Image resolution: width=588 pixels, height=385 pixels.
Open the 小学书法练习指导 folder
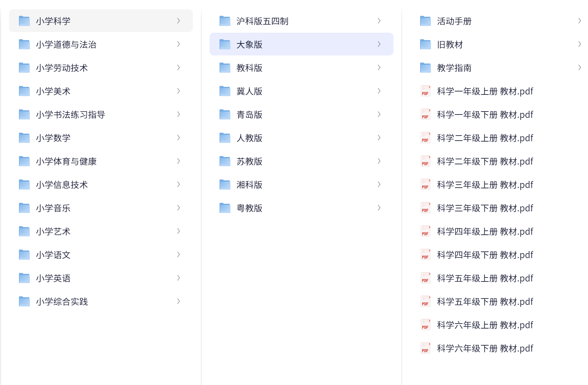click(x=101, y=114)
